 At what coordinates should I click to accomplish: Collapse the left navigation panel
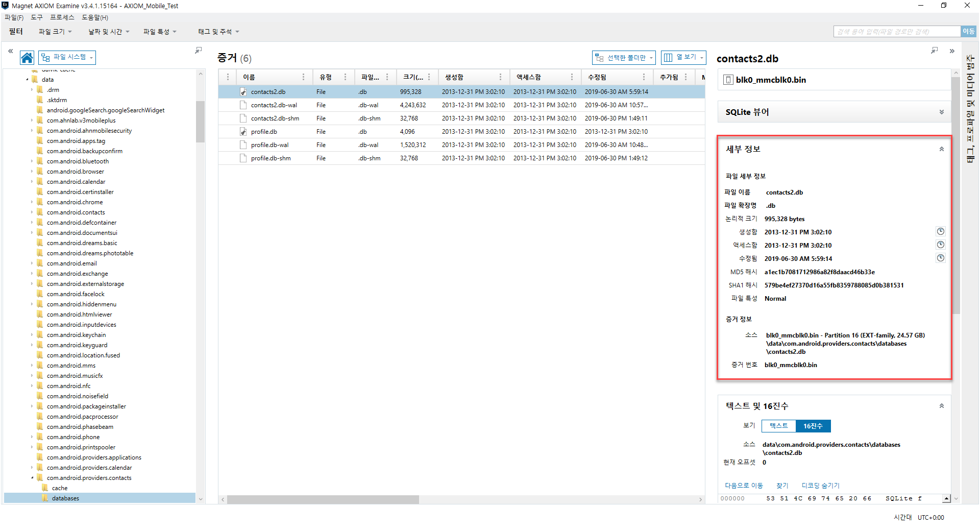[x=10, y=51]
